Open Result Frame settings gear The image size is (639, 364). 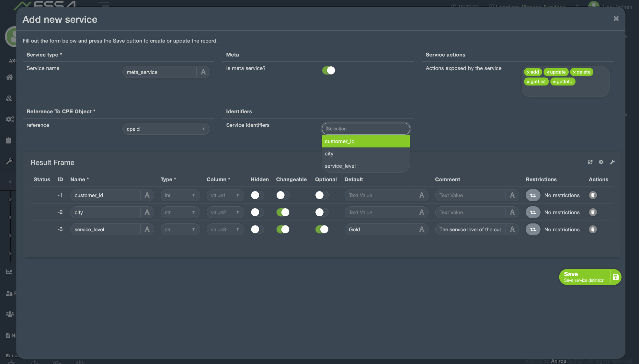tap(601, 162)
